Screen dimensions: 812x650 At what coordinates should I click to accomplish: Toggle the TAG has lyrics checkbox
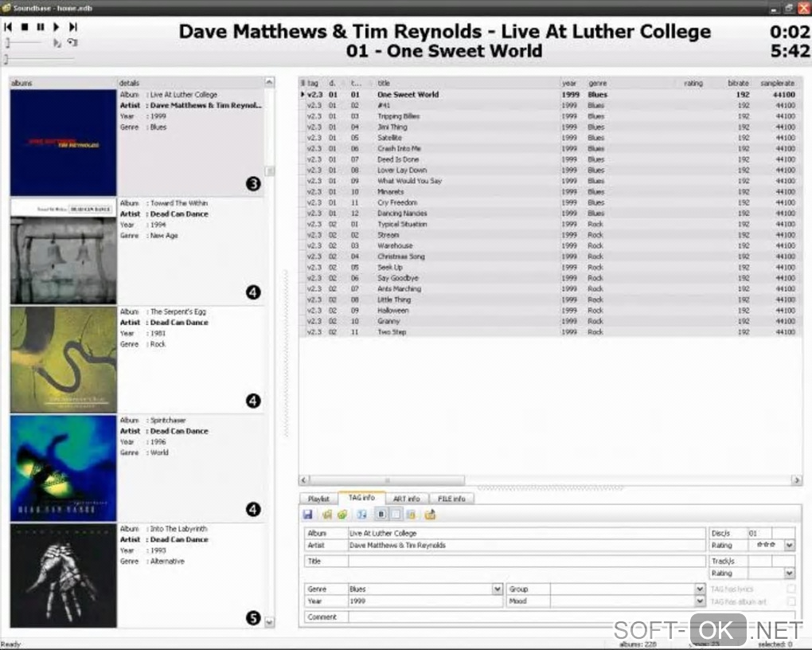pos(791,589)
